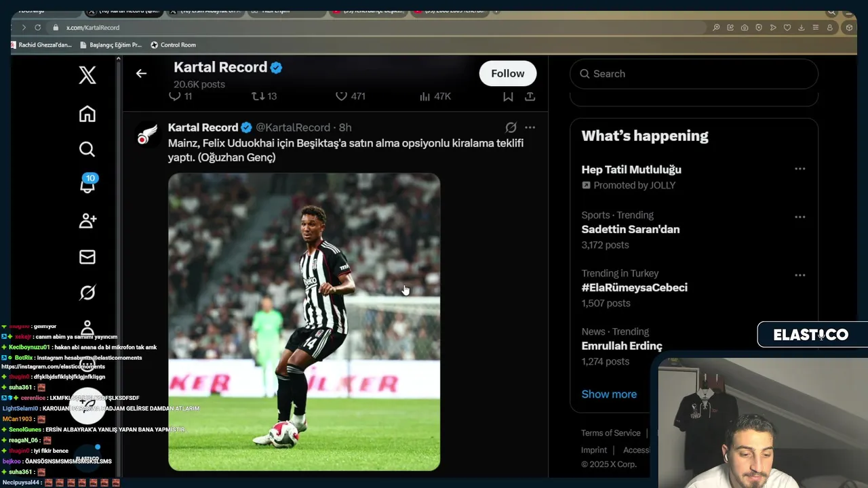The height and width of the screenshot is (488, 868).
Task: Open the Control Room bookmark
Action: coord(173,45)
